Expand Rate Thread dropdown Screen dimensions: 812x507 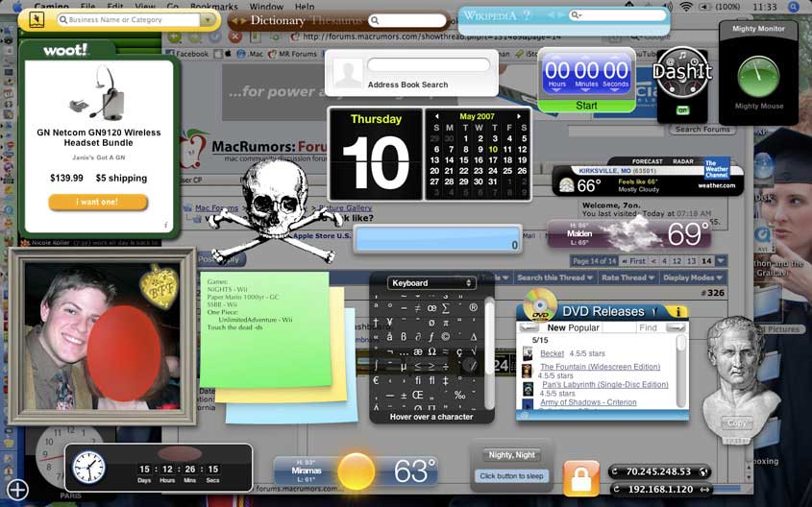pos(628,278)
